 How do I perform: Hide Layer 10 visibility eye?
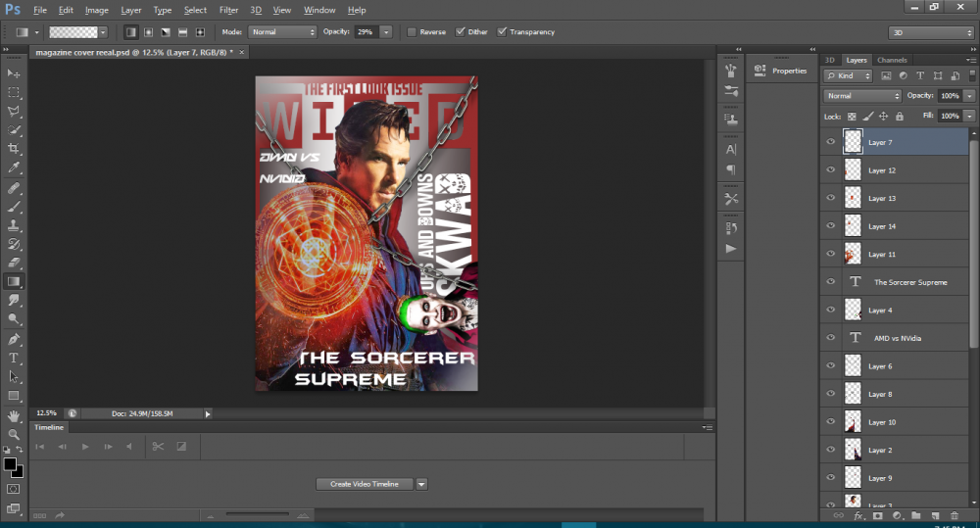pos(831,422)
